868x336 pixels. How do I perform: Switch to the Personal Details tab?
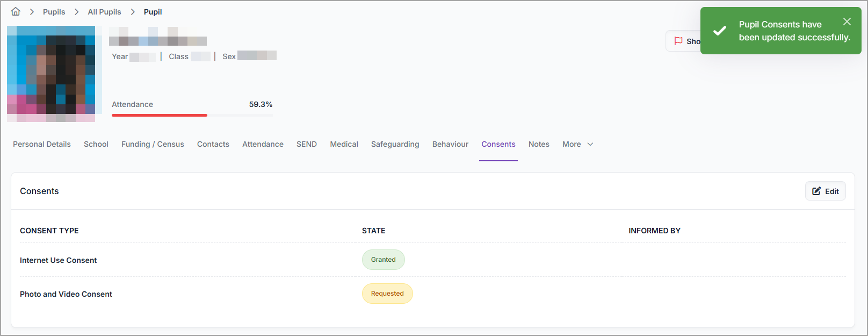(x=42, y=144)
